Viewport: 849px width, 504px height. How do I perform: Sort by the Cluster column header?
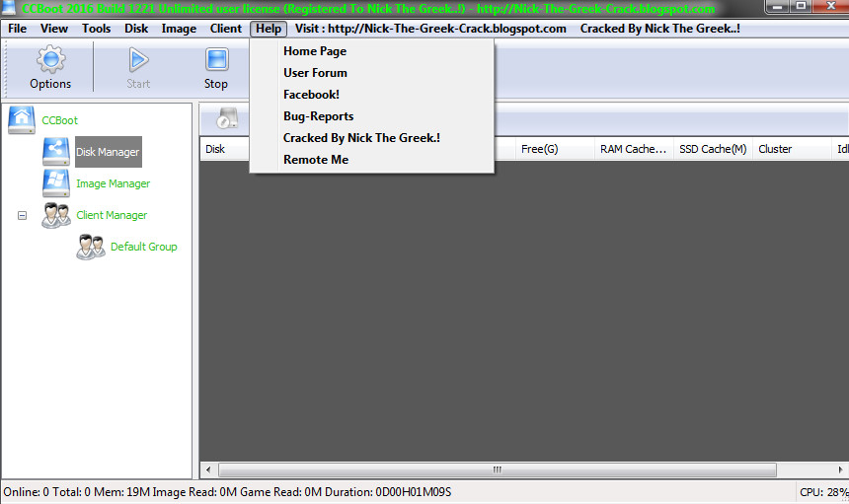click(792, 149)
